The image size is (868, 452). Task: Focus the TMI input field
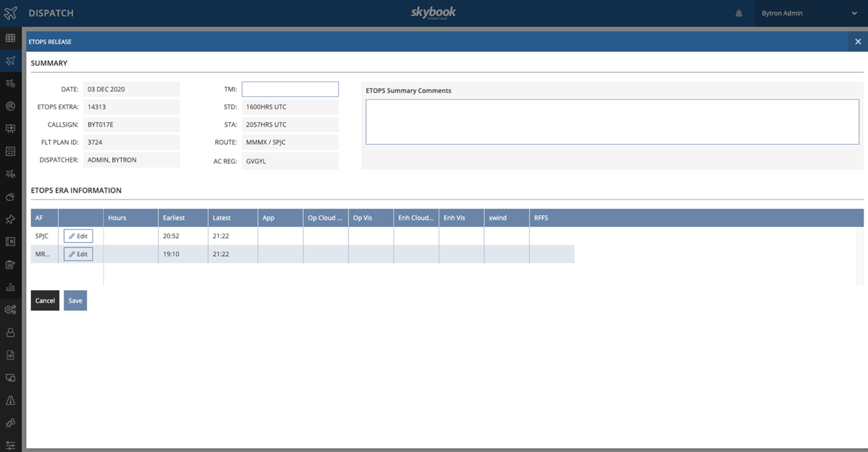point(290,89)
